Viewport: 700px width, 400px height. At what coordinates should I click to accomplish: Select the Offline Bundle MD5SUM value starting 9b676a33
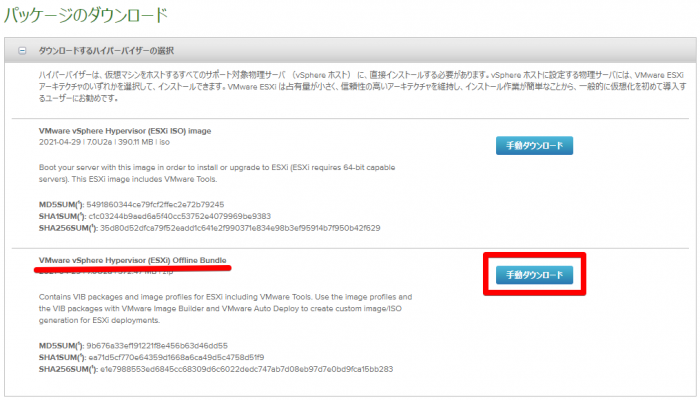(x=157, y=346)
